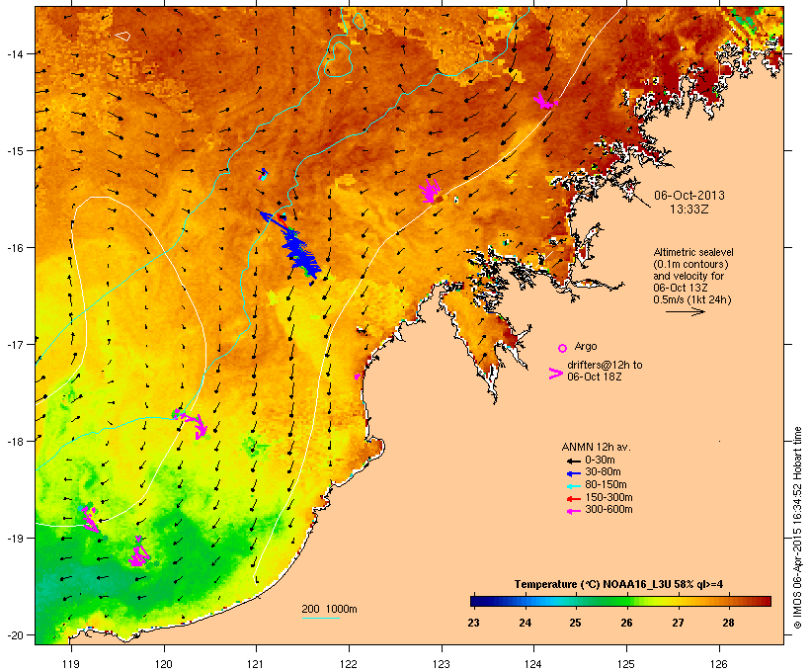This screenshot has width=810, height=672.
Task: Click the 0.5m/s velocity scale arrow
Action: [685, 311]
